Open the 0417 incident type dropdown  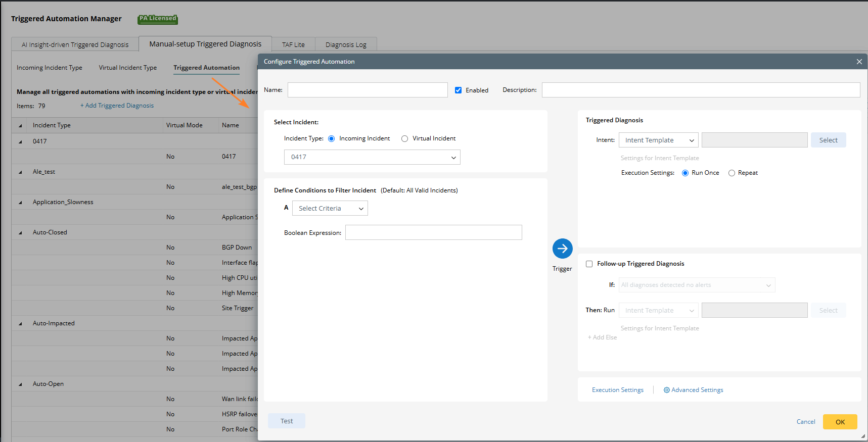click(x=372, y=157)
